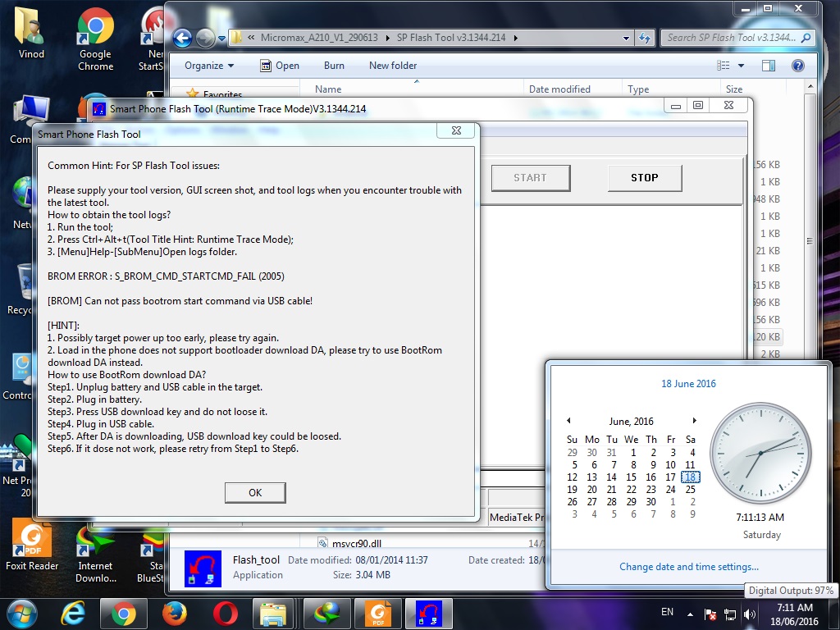The image size is (840, 630).
Task: Click the Explorer forward navigation arrow
Action: (205, 38)
